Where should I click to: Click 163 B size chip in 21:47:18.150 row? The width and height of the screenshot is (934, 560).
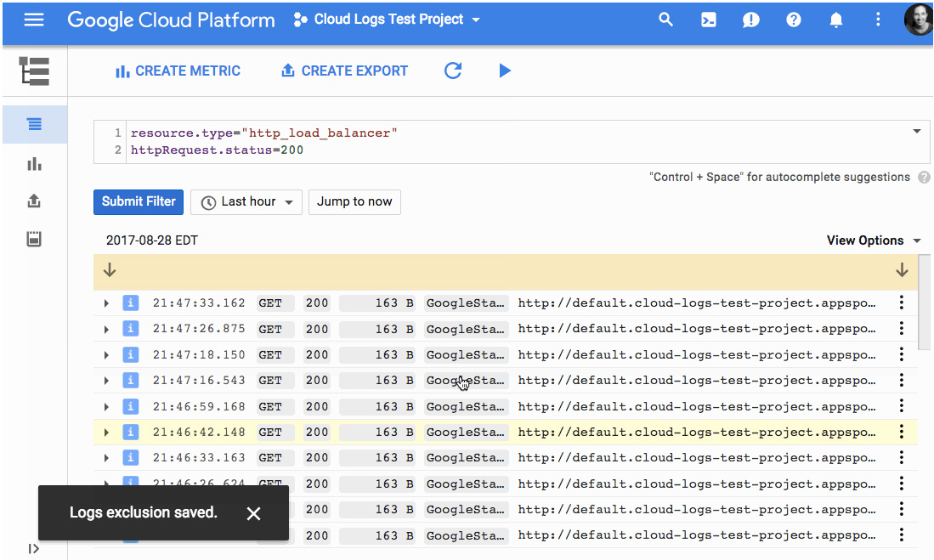pyautogui.click(x=377, y=354)
